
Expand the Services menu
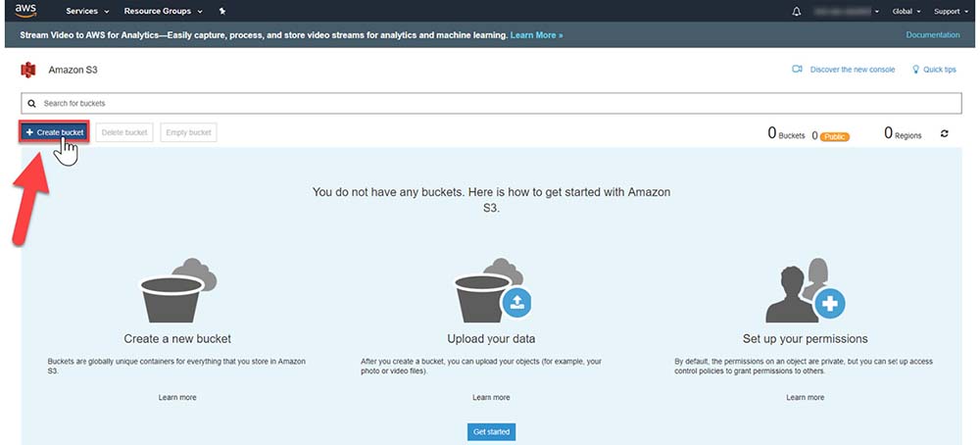85,12
